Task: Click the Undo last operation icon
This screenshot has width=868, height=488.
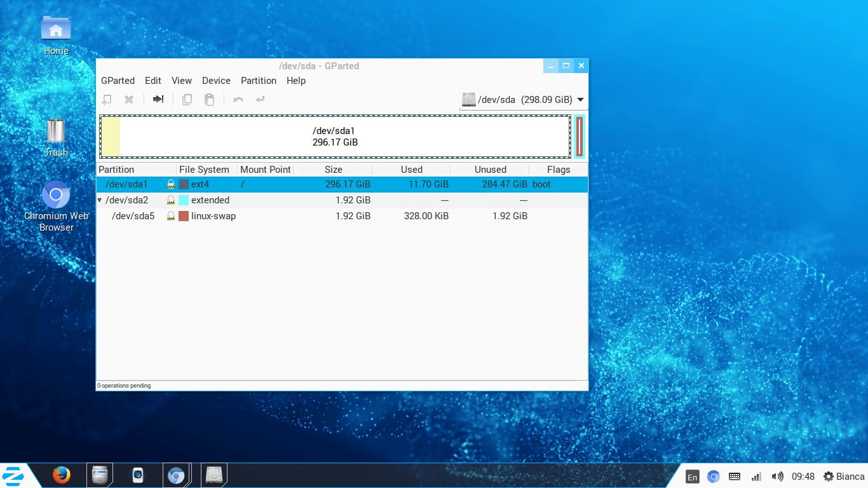Action: [238, 99]
